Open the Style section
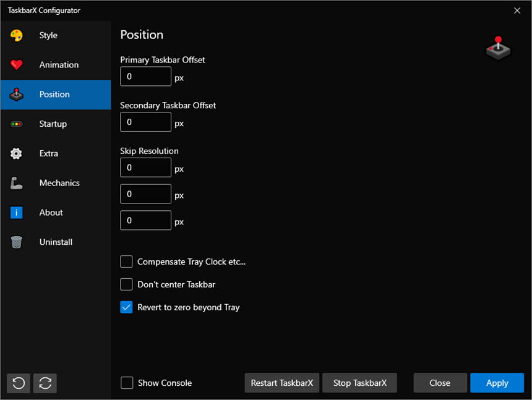The width and height of the screenshot is (532, 400). pos(56,35)
